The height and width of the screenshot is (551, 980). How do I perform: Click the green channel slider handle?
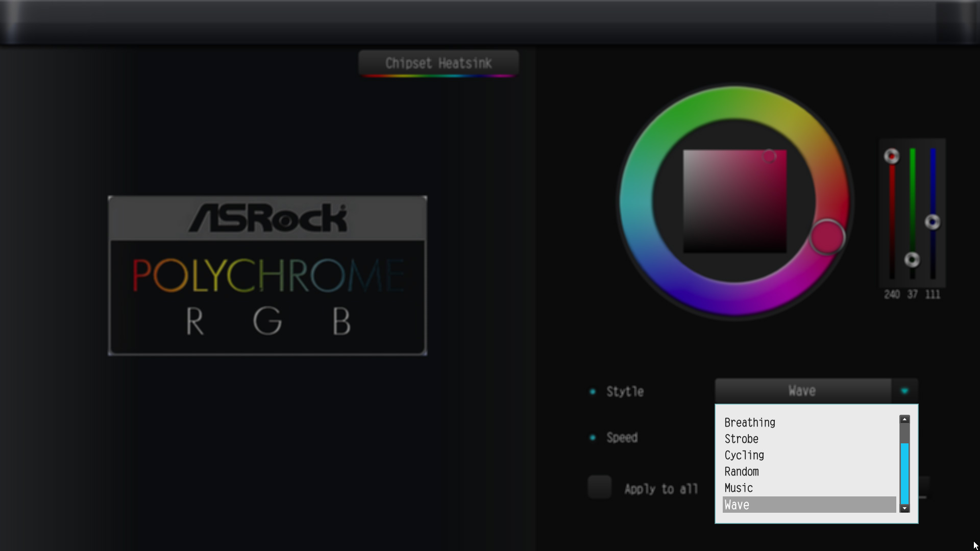[x=912, y=260]
